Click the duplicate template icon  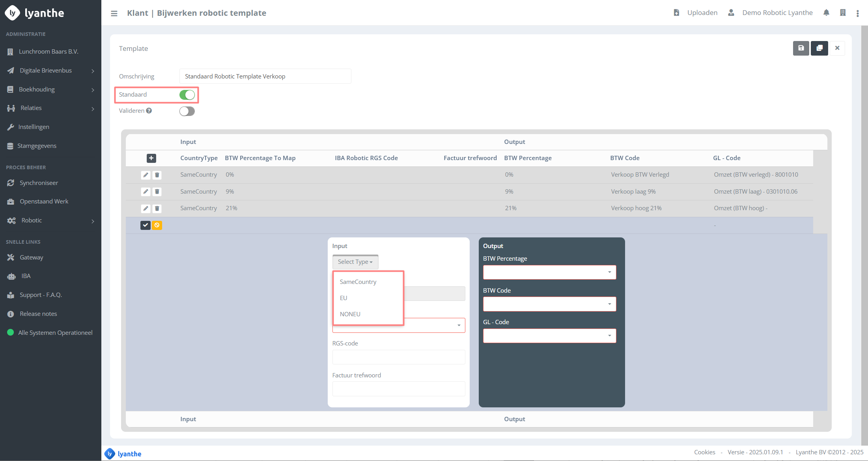[x=819, y=48]
